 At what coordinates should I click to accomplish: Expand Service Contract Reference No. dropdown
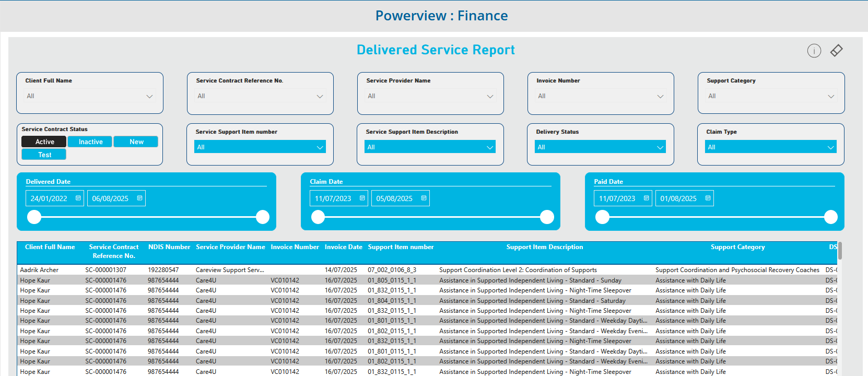320,96
